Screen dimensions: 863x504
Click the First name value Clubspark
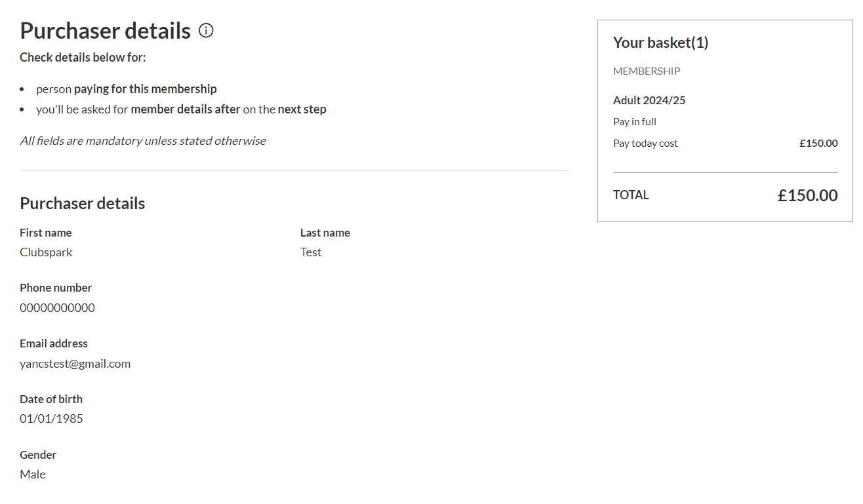[x=46, y=252]
